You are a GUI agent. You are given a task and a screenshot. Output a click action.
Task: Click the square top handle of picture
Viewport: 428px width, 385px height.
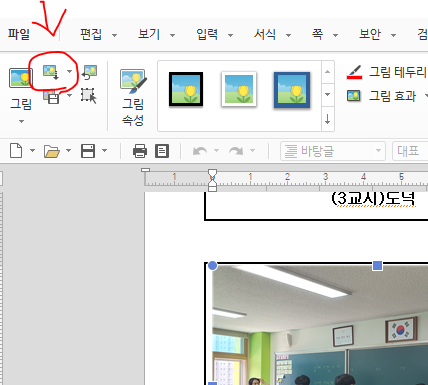click(x=377, y=266)
